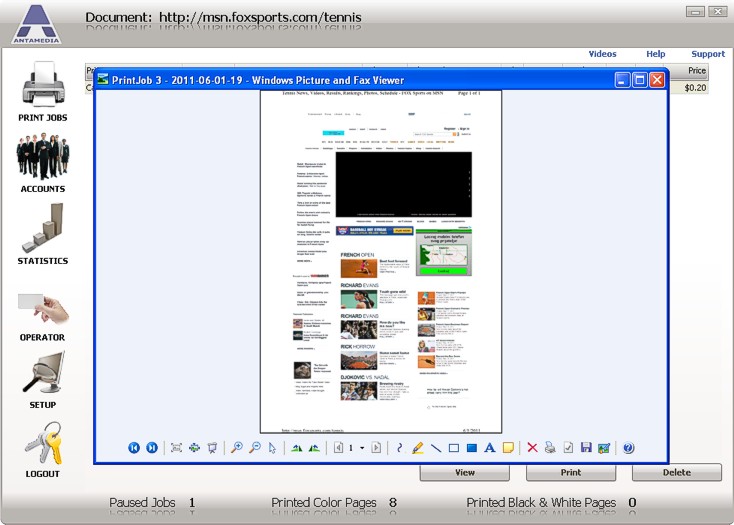The image size is (734, 525).
Task: Open the Support link
Action: [x=708, y=54]
